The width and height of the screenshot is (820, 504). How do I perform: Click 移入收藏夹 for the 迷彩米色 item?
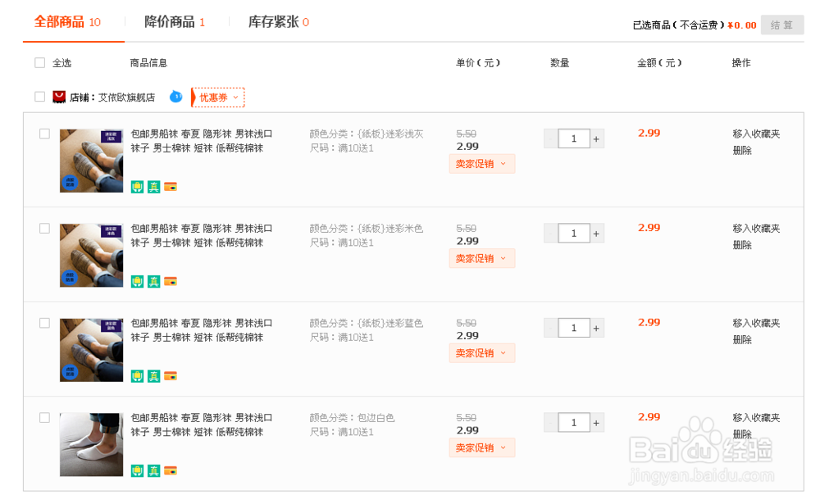[x=756, y=229]
